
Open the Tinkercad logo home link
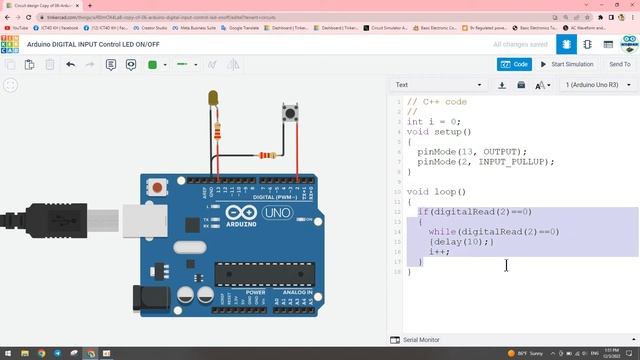coord(10,44)
